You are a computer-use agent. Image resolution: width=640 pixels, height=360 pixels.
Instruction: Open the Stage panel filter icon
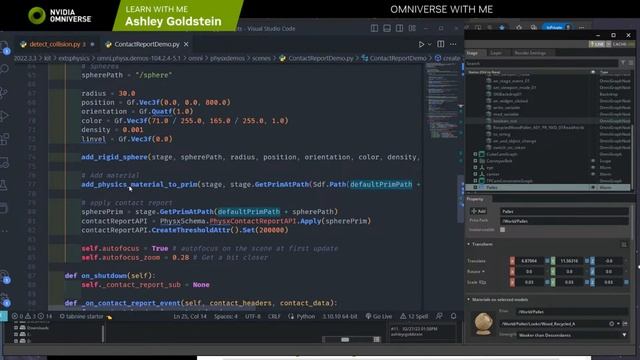click(x=623, y=63)
